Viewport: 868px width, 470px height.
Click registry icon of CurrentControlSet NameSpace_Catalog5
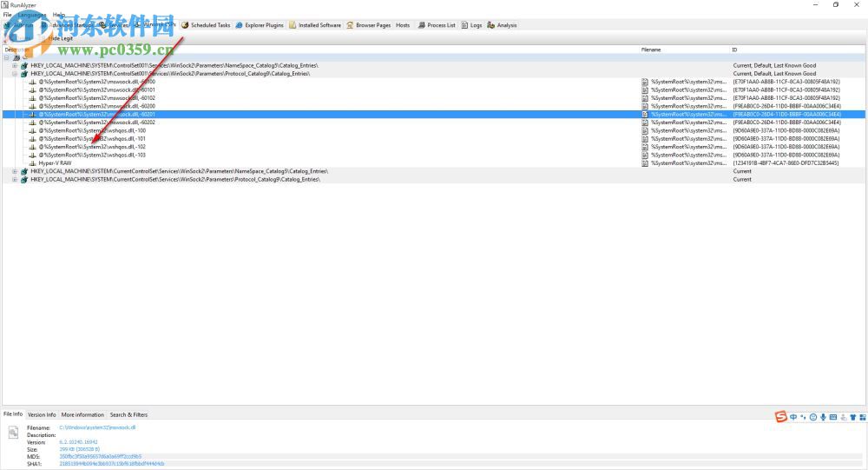point(24,171)
